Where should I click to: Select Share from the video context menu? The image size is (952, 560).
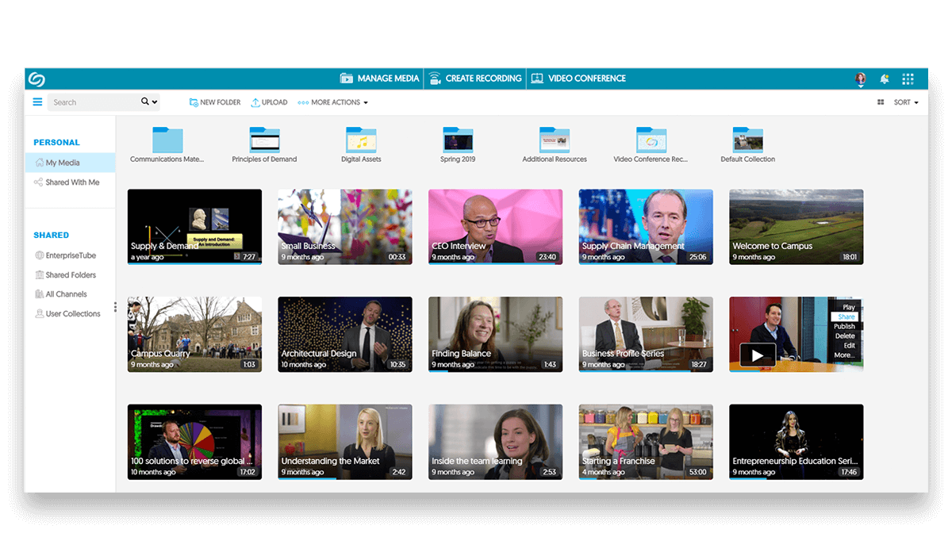(x=846, y=316)
